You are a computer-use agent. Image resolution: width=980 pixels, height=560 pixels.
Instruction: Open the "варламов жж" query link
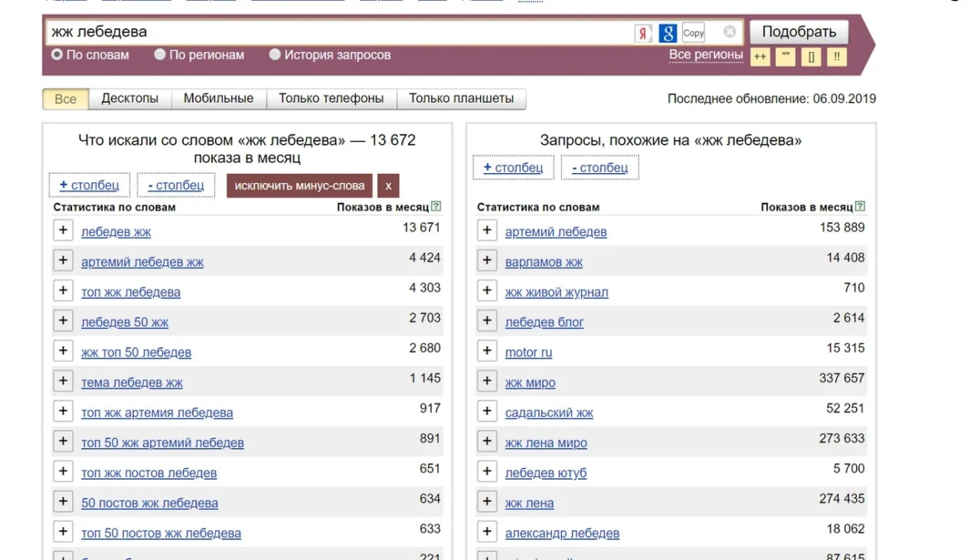pos(544,263)
